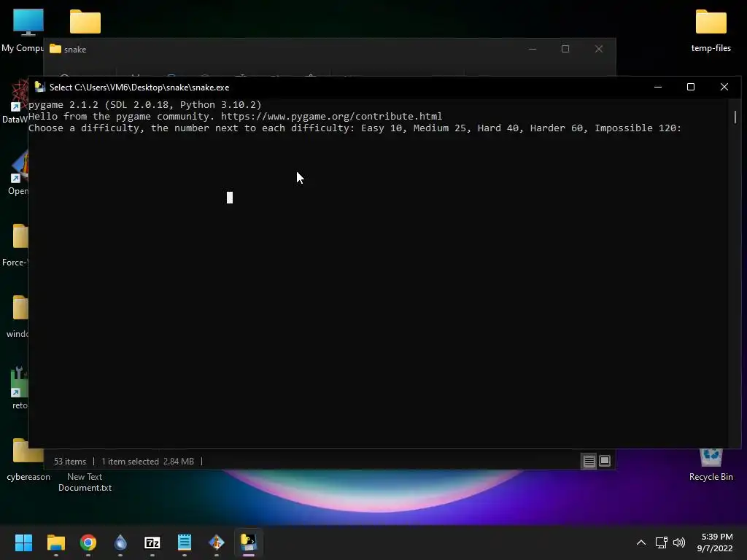Click the 'Choose a difficulty' prompt line

click(x=355, y=128)
